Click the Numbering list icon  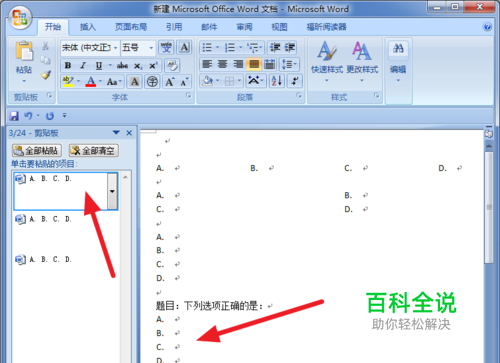pos(230,48)
